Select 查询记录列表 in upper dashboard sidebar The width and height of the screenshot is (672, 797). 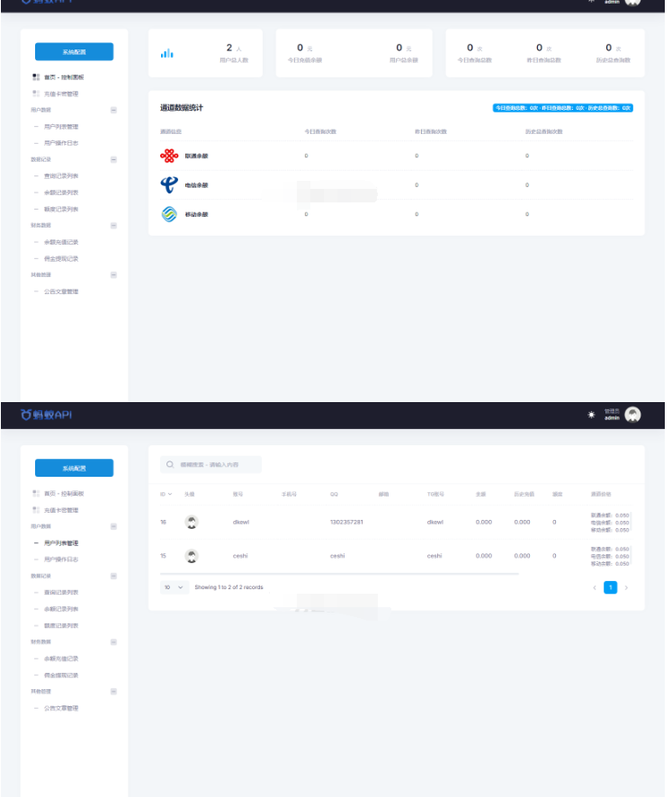pos(61,176)
